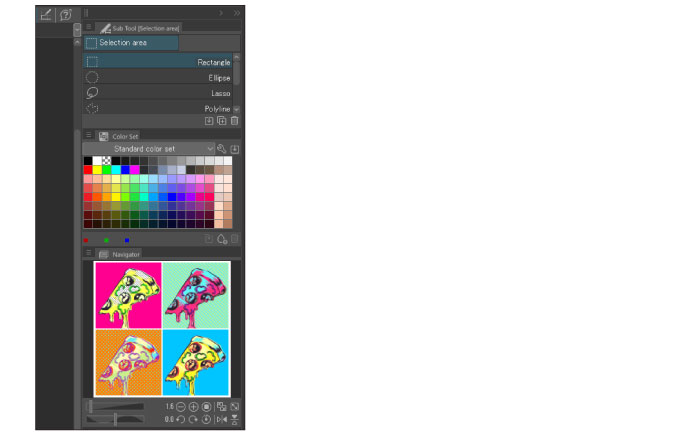Viewport: 693px width, 444px height.
Task: Click the Navigator rotation slider
Action: [x=115, y=419]
